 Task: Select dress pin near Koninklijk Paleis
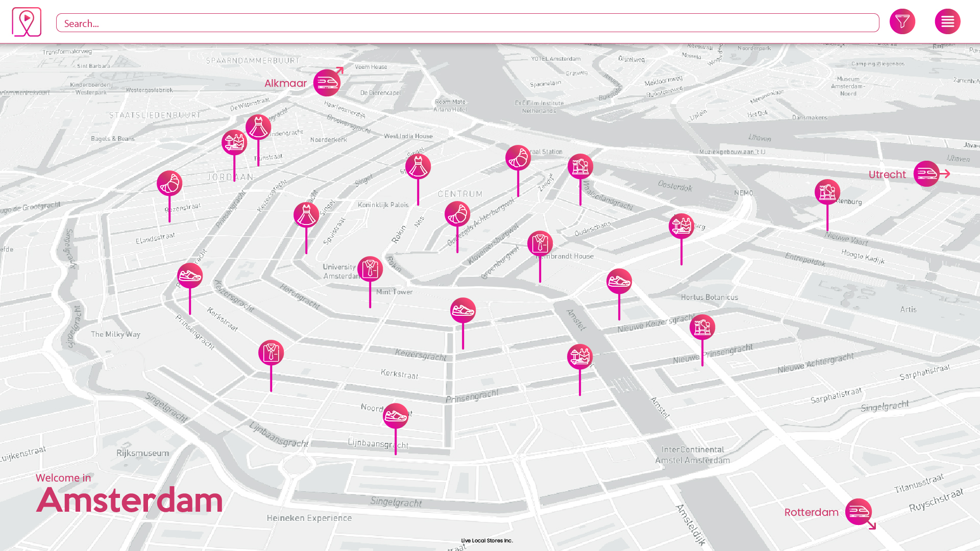(418, 167)
